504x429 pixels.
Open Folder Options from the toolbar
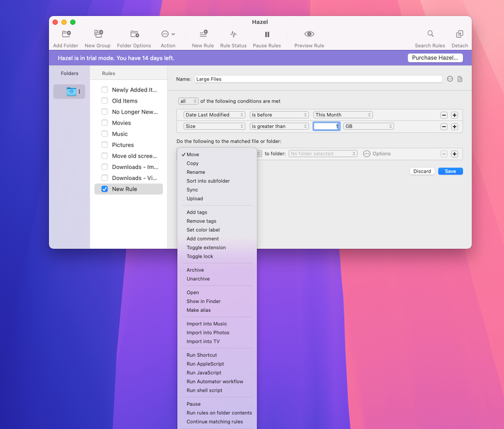coord(134,35)
